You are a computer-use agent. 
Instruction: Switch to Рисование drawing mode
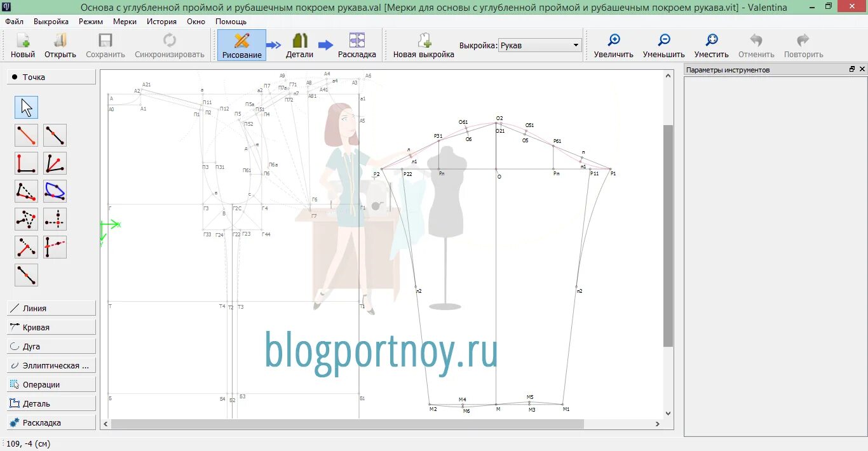[241, 45]
